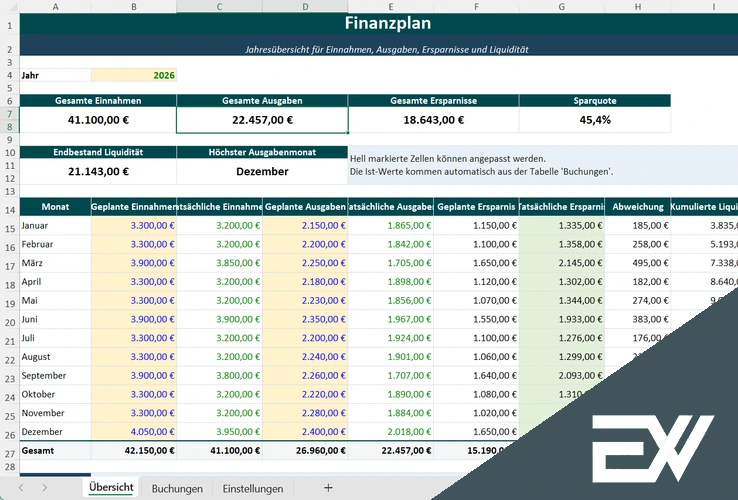The width and height of the screenshot is (738, 500).
Task: Select Januar actual expenses 1.865,00 €
Action: pos(391,226)
